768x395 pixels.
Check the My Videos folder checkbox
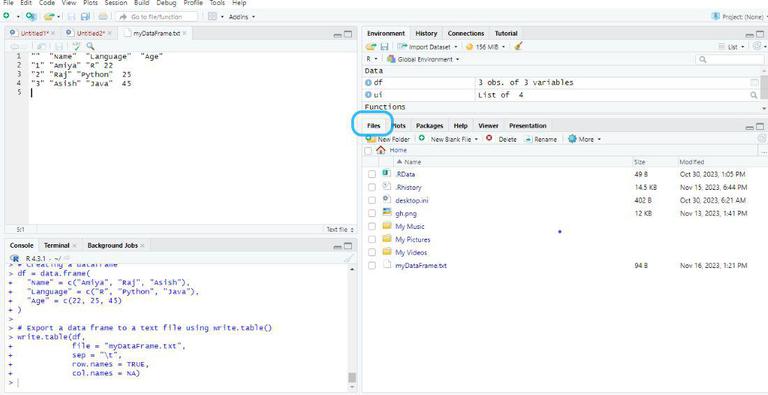coord(372,252)
